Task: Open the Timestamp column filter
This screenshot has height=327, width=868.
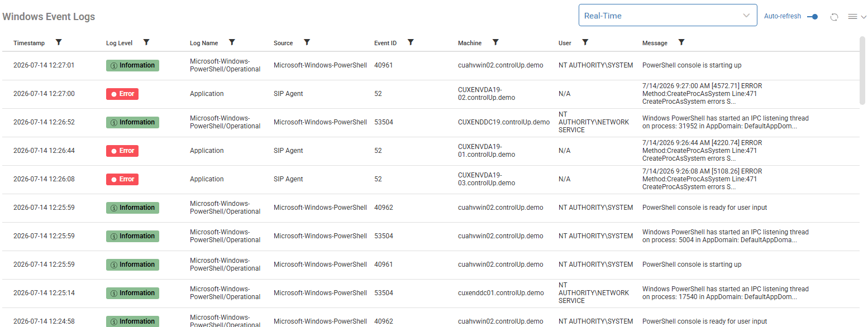Action: (59, 42)
